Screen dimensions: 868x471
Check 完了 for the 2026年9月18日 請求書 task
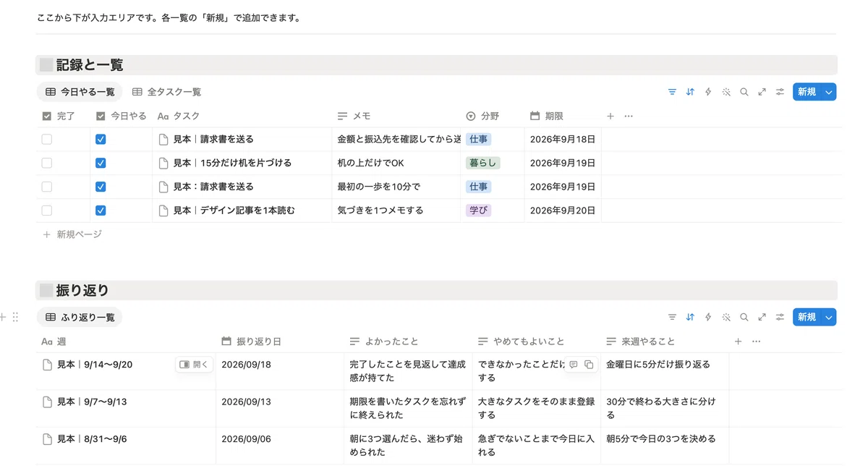click(x=47, y=140)
